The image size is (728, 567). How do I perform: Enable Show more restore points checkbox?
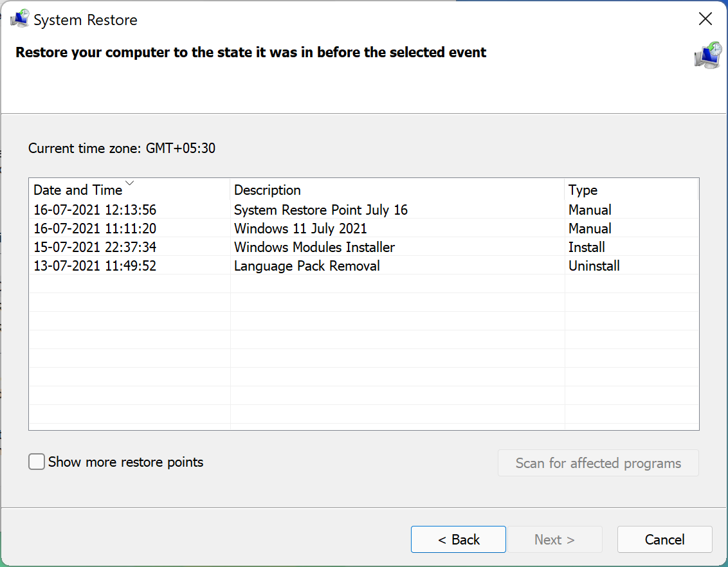[x=37, y=462]
